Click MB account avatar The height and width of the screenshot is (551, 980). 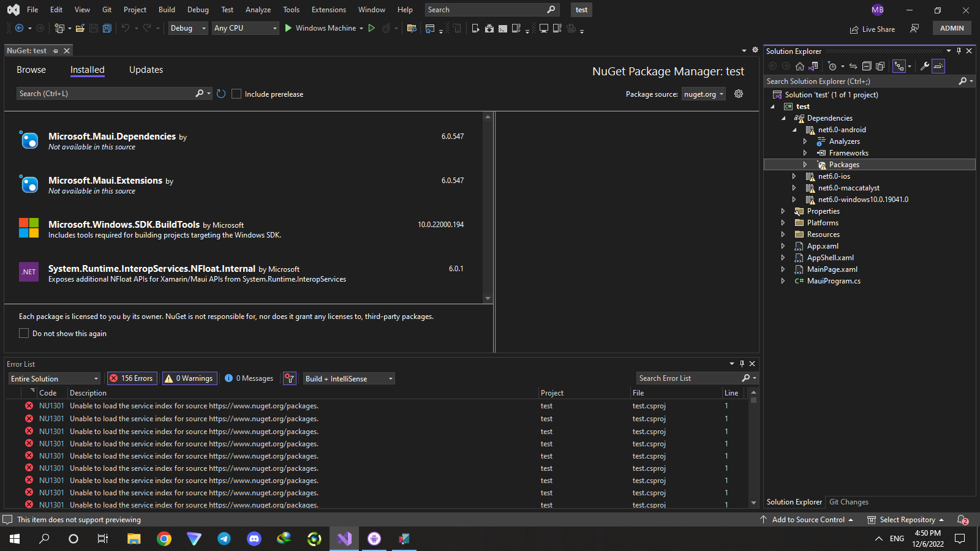tap(878, 10)
